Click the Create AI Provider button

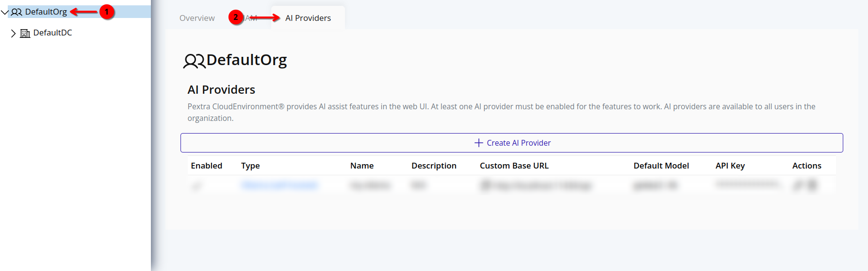pos(511,143)
